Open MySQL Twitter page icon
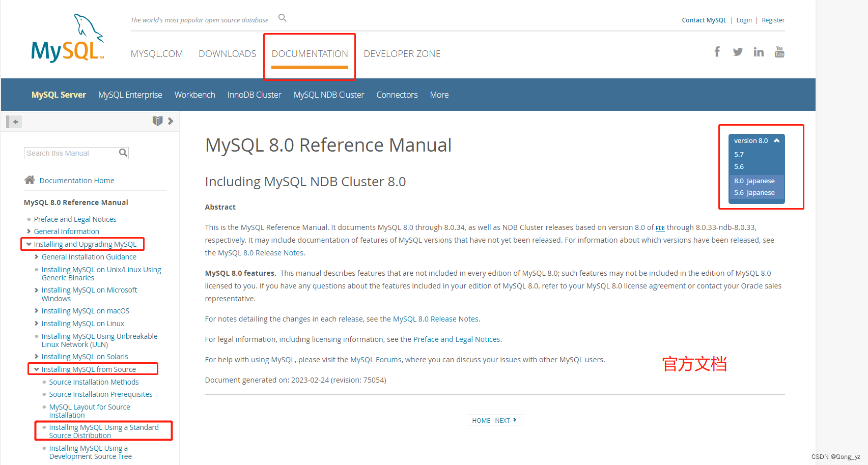The image size is (868, 465). [738, 52]
